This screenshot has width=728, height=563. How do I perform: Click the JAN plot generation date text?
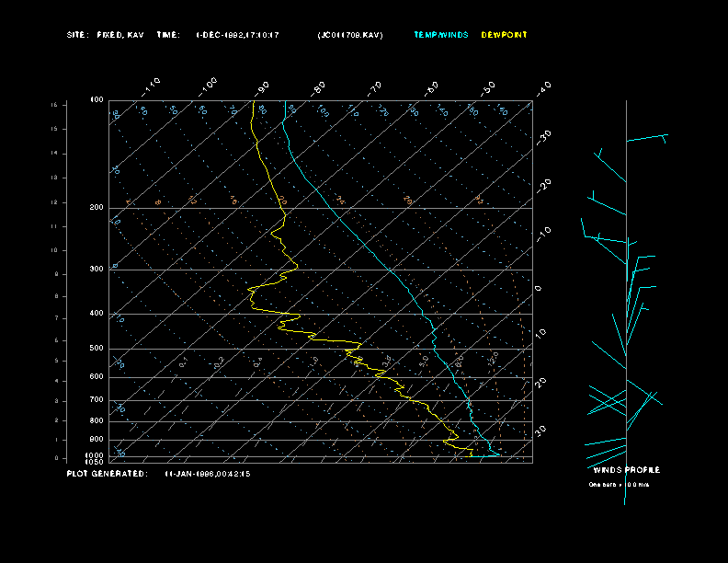click(208, 474)
